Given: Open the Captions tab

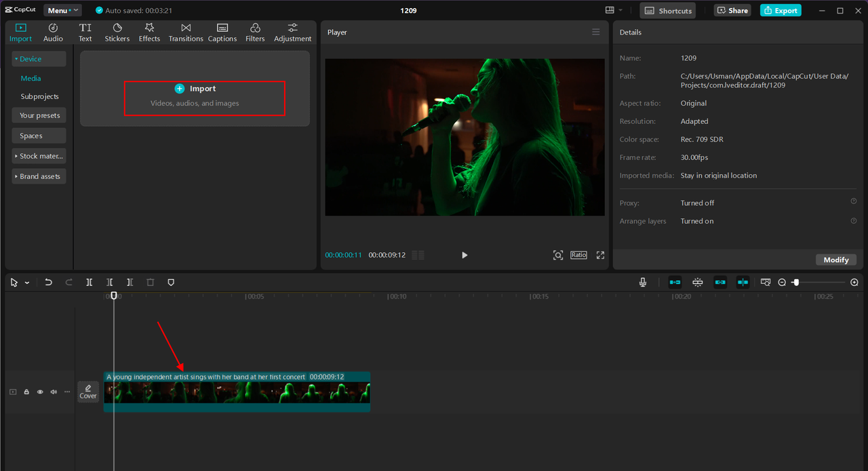Looking at the screenshot, I should click(222, 32).
